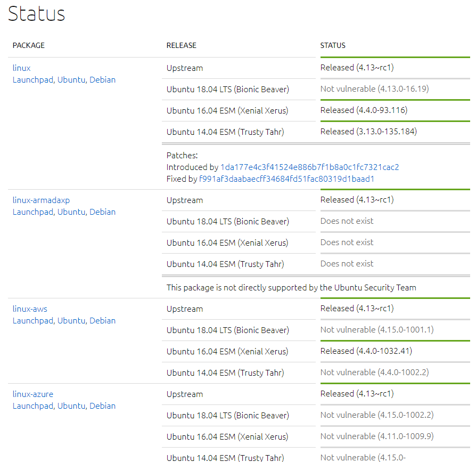Open the 'Introduced by' commit 1da177e4 link
The width and height of the screenshot is (476, 462).
click(309, 167)
